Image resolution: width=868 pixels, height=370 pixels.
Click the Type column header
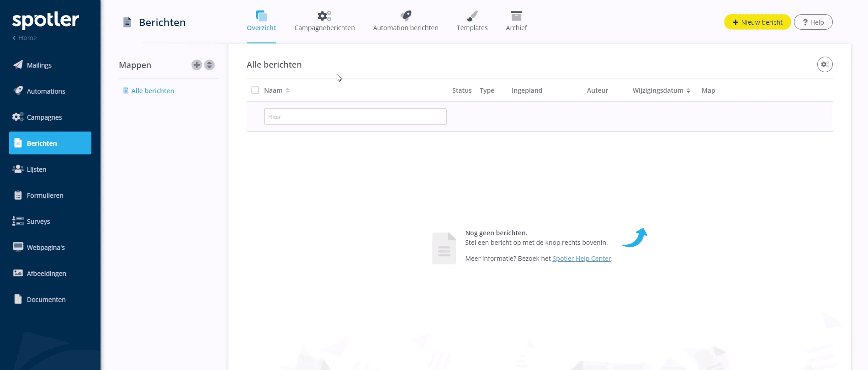[x=487, y=90]
